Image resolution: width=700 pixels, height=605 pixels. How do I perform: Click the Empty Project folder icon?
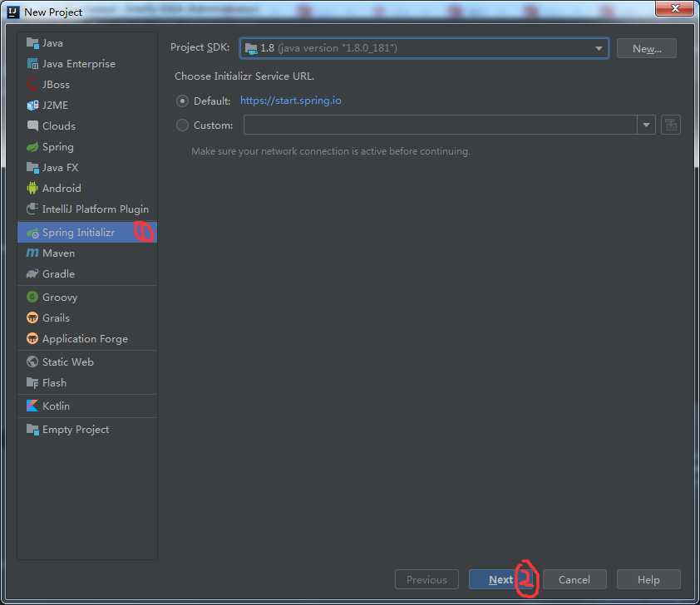[x=32, y=429]
